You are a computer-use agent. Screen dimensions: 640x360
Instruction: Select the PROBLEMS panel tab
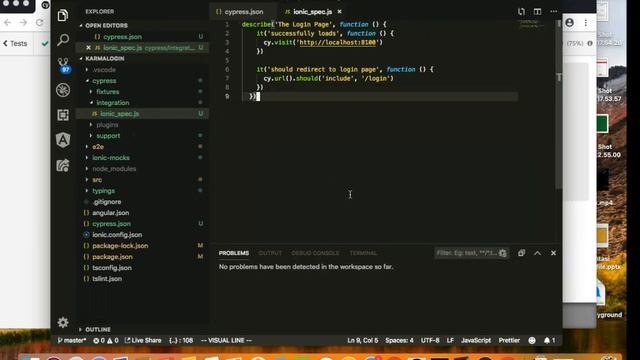point(233,253)
